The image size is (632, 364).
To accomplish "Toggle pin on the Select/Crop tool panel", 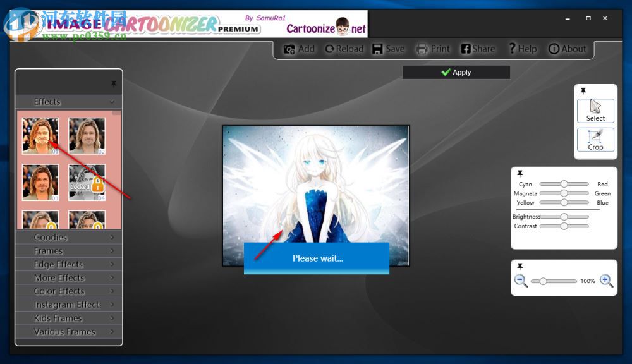I will pyautogui.click(x=583, y=91).
